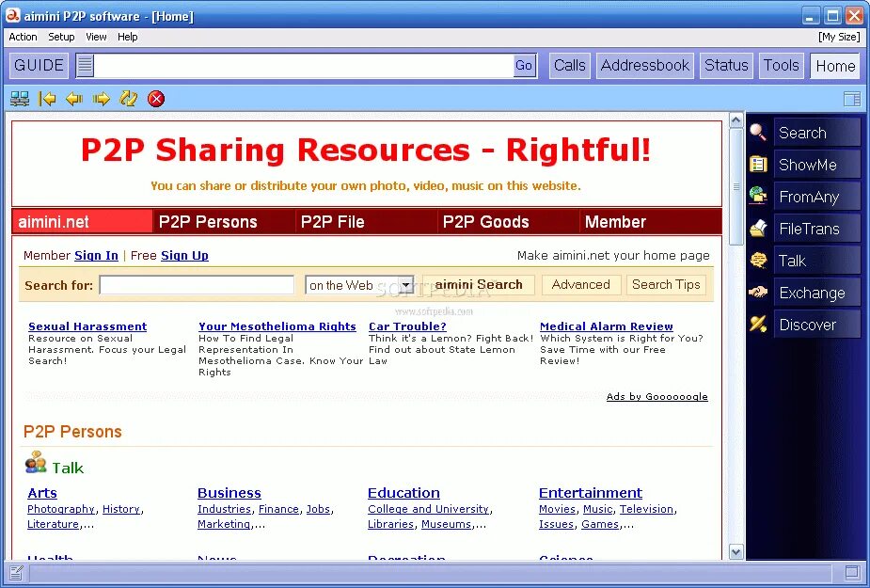Click the Sign Up link
The height and width of the screenshot is (588, 870).
click(184, 255)
